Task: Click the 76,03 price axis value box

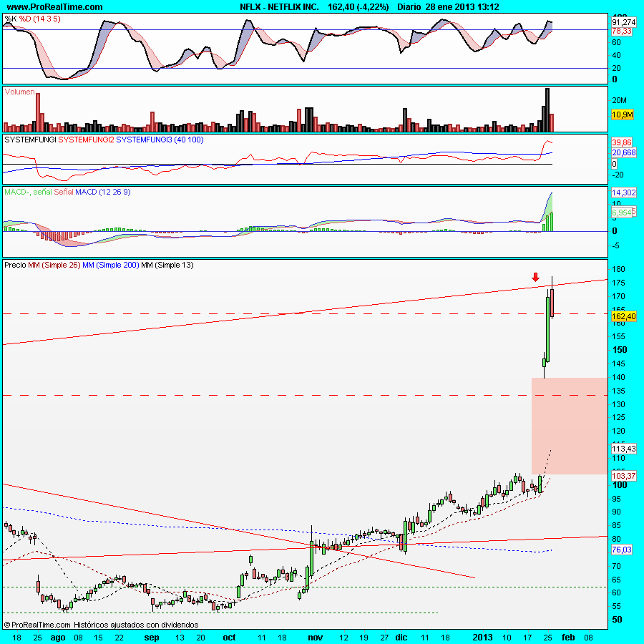Action: pyautogui.click(x=622, y=550)
